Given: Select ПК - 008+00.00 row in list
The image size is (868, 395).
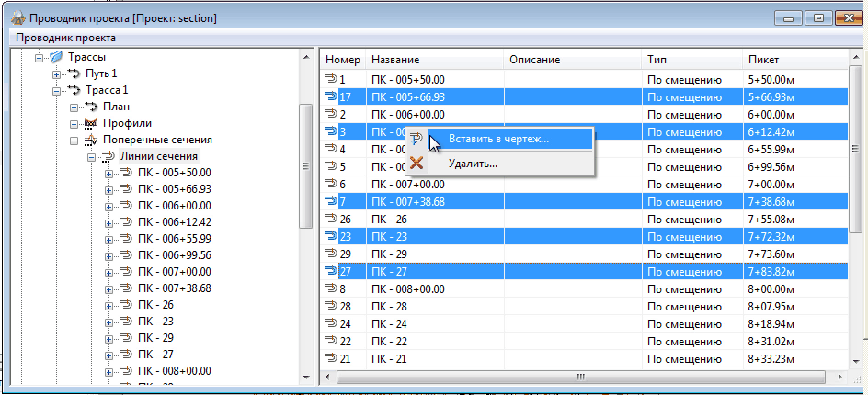Looking at the screenshot, I should tap(408, 288).
